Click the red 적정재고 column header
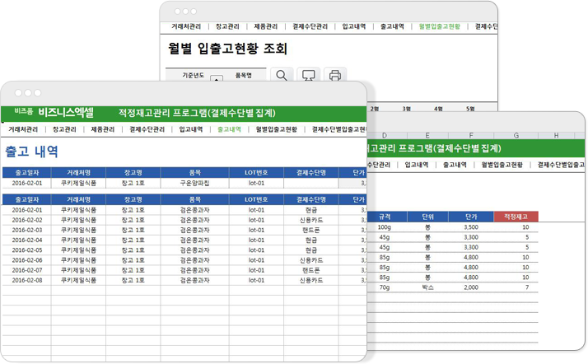This screenshot has height=364, width=588. pos(516,217)
